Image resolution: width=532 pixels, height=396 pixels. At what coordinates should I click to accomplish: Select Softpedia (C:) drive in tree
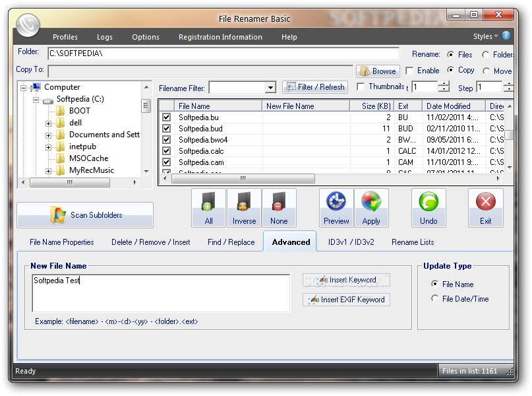(x=80, y=99)
